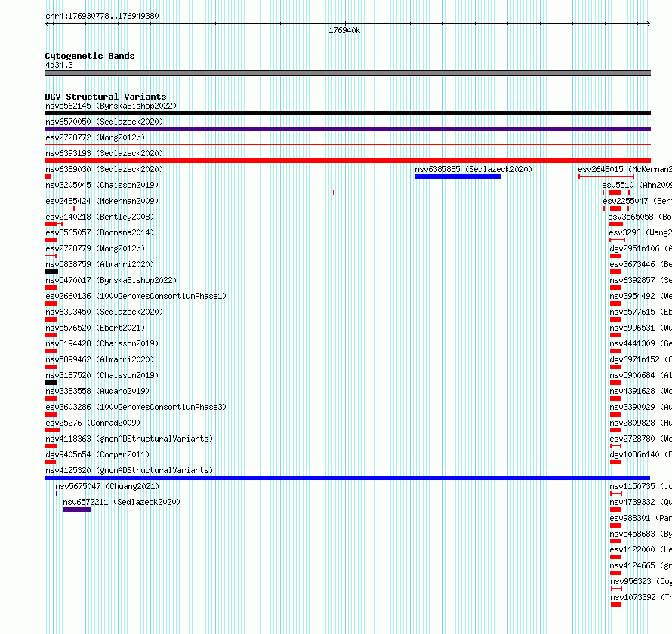Open nsv5838759 (Almarri2020) label
672x634 pixels.
[100, 264]
